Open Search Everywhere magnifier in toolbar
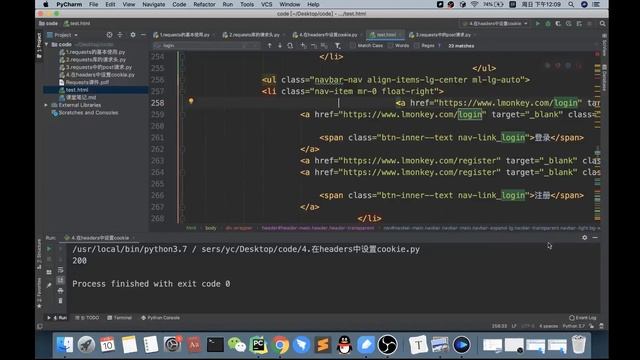The width and height of the screenshot is (640, 360). tap(602, 24)
